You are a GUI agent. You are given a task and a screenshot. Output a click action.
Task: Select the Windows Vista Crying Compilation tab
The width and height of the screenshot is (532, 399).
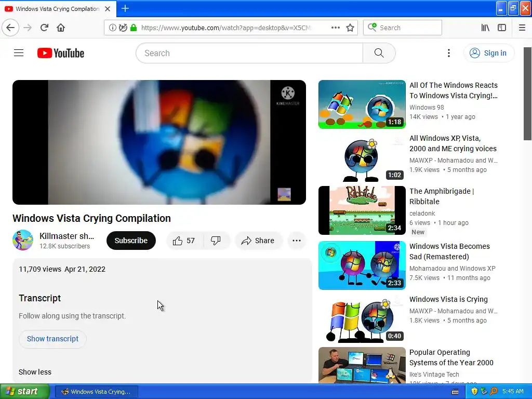pos(57,9)
